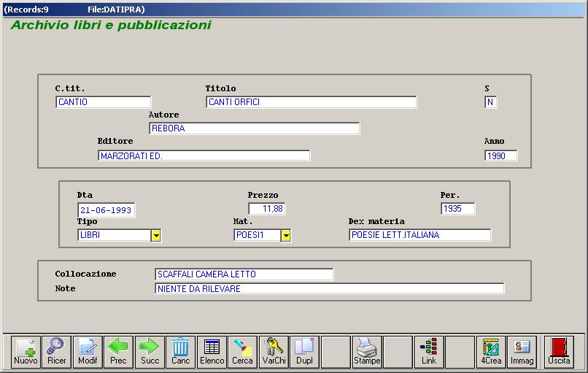Open the Ricer search magnifier tool

tap(56, 352)
